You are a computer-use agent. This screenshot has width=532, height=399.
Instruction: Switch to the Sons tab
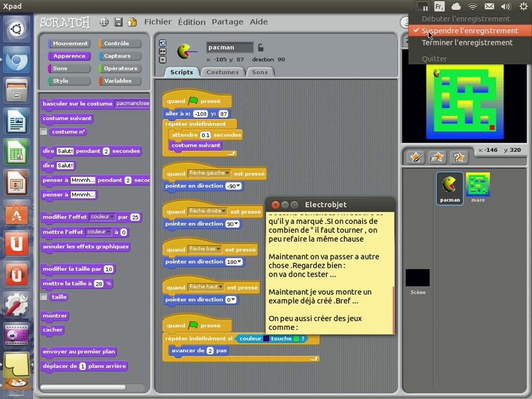(x=260, y=72)
